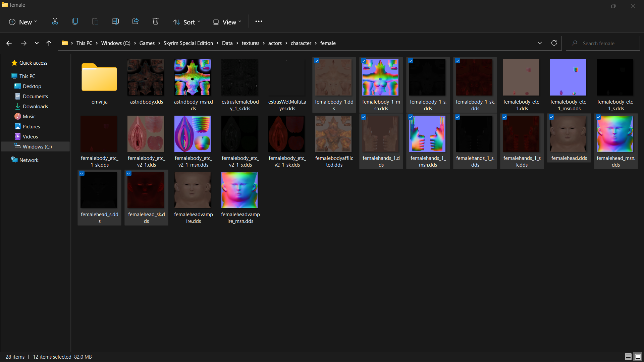Uncheck the femalebody_1.dds file checkbox
The image size is (644, 362).
[x=317, y=61]
